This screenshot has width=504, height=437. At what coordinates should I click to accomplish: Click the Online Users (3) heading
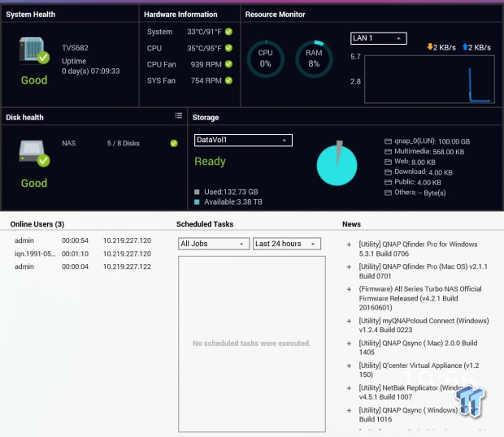37,224
